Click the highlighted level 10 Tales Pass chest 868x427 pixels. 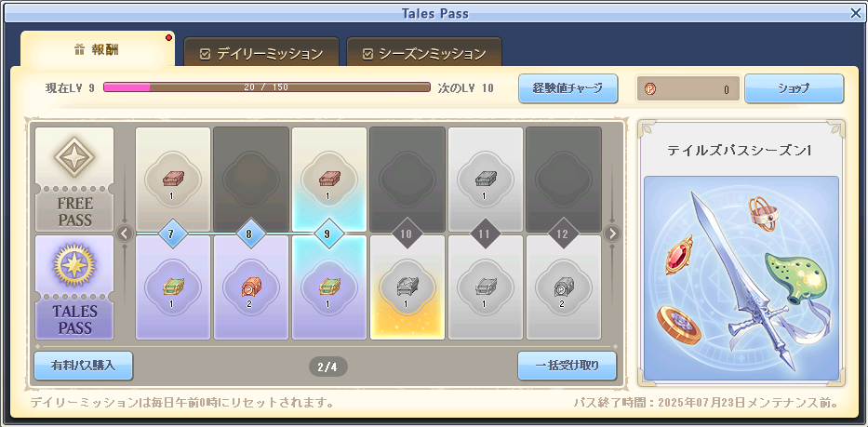click(407, 287)
